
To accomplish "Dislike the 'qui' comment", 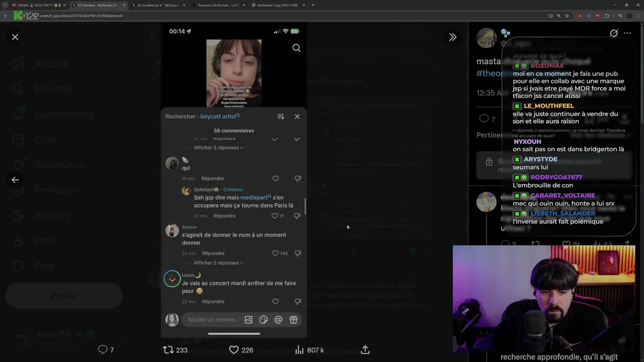I will click(x=297, y=178).
